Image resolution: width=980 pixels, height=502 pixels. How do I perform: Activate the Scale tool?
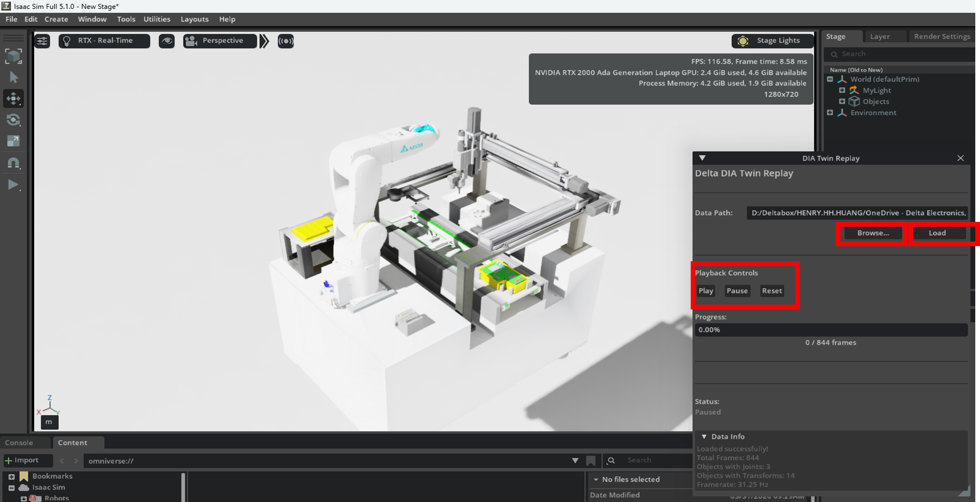(13, 141)
